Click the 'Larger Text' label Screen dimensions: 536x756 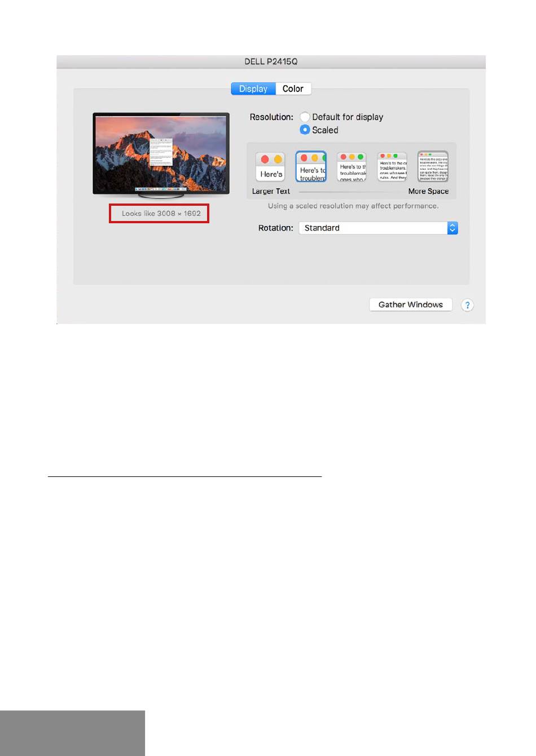point(271,191)
